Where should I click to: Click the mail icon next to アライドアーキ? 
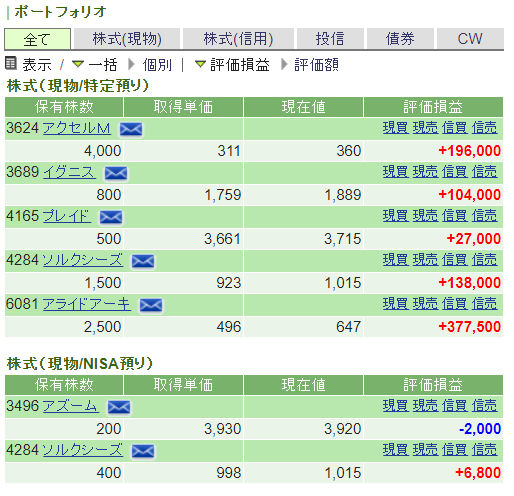151,305
